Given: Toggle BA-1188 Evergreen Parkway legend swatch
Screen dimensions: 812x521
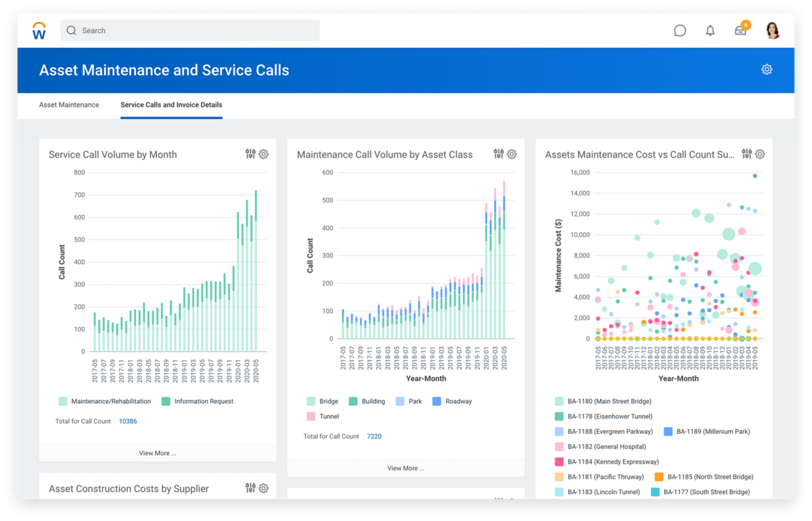Looking at the screenshot, I should 559,432.
